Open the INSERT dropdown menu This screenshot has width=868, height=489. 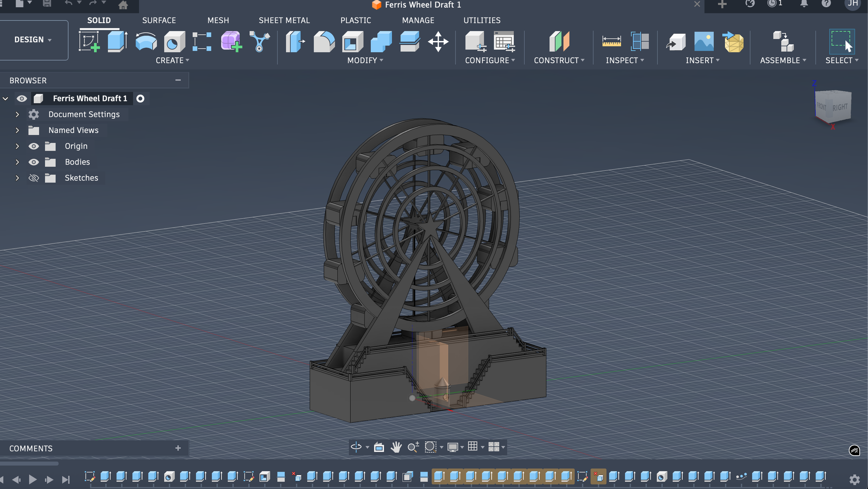tap(703, 60)
